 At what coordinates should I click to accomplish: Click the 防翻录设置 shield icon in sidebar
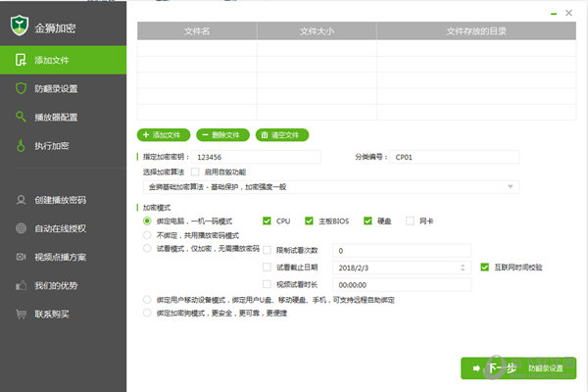[20, 89]
